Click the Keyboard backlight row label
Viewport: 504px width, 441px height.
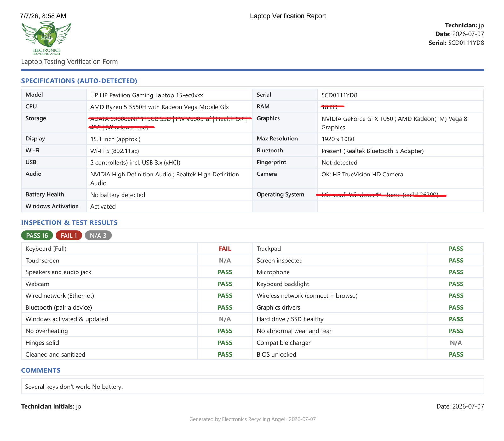[283, 284]
